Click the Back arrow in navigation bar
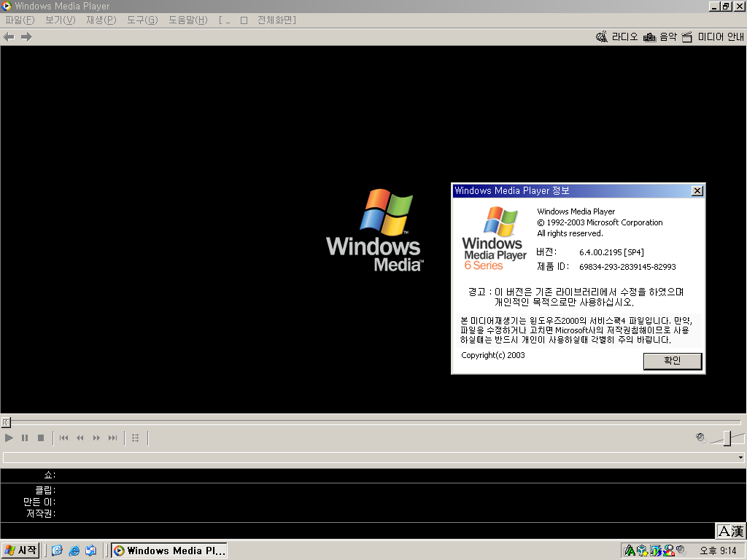 click(x=9, y=36)
